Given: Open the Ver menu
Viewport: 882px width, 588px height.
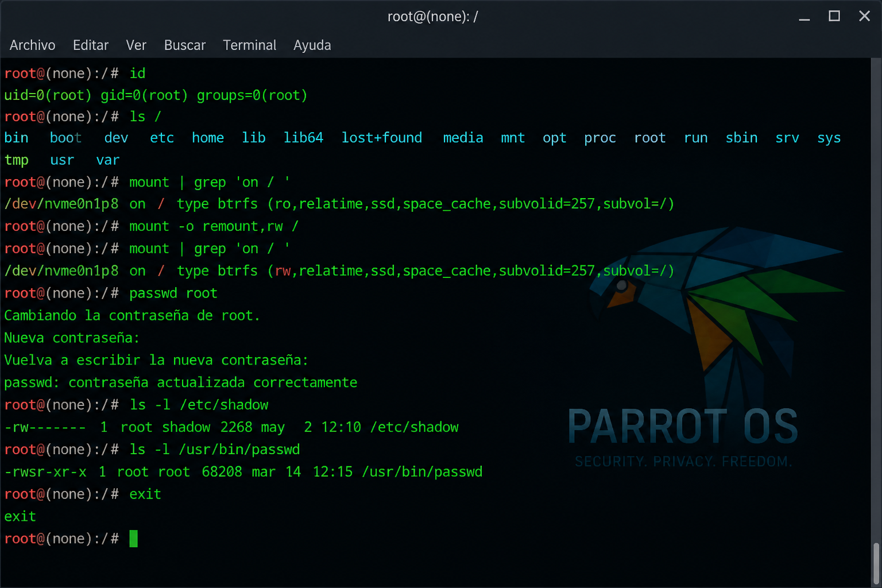Looking at the screenshot, I should [x=136, y=45].
